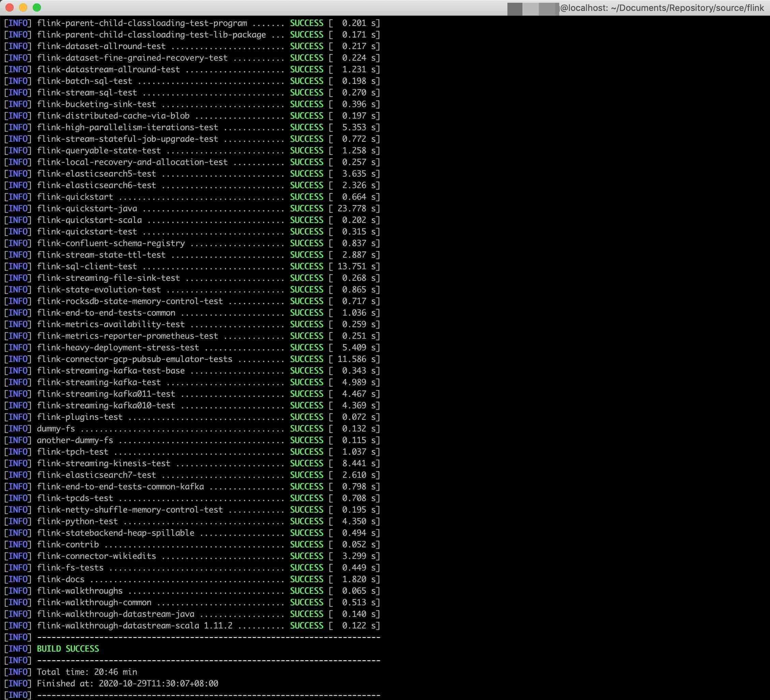
Task: Click flink-plugins-test module name
Action: tap(80, 417)
